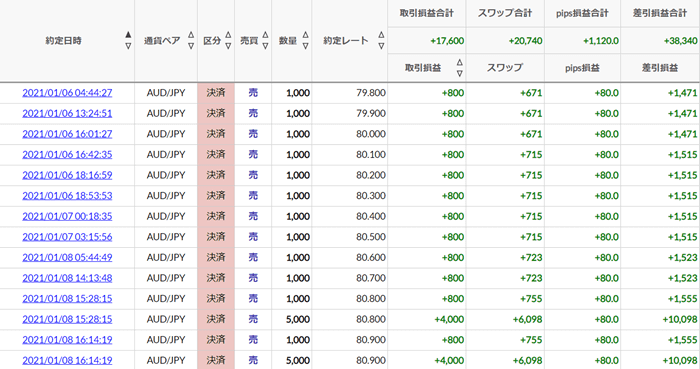Image resolution: width=700 pixels, height=369 pixels.
Task: Sort by 約定レート column sort arrows
Action: (x=381, y=40)
